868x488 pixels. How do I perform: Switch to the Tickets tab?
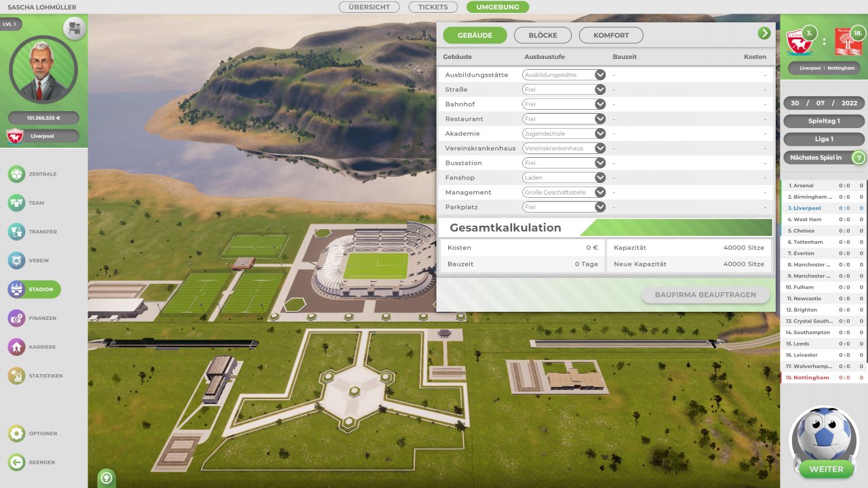(433, 7)
